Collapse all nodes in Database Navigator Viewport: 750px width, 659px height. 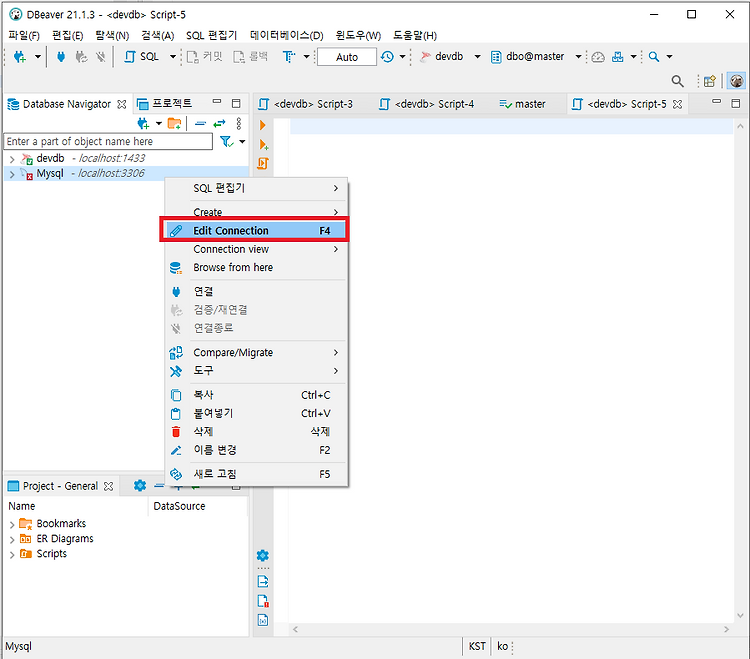coord(200,123)
